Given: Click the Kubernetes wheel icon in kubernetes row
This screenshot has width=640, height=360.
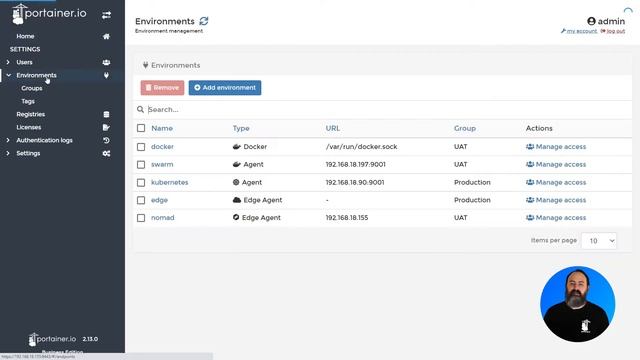Looking at the screenshot, I should [236, 182].
